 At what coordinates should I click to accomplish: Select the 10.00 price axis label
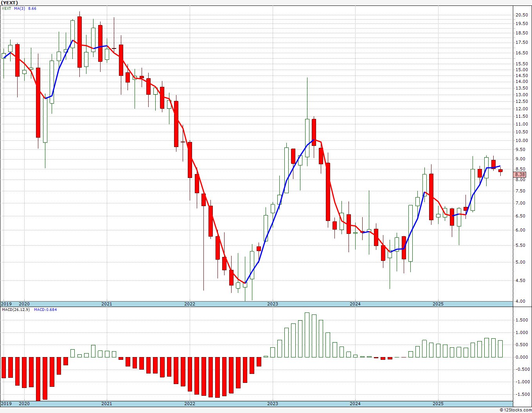(x=521, y=140)
